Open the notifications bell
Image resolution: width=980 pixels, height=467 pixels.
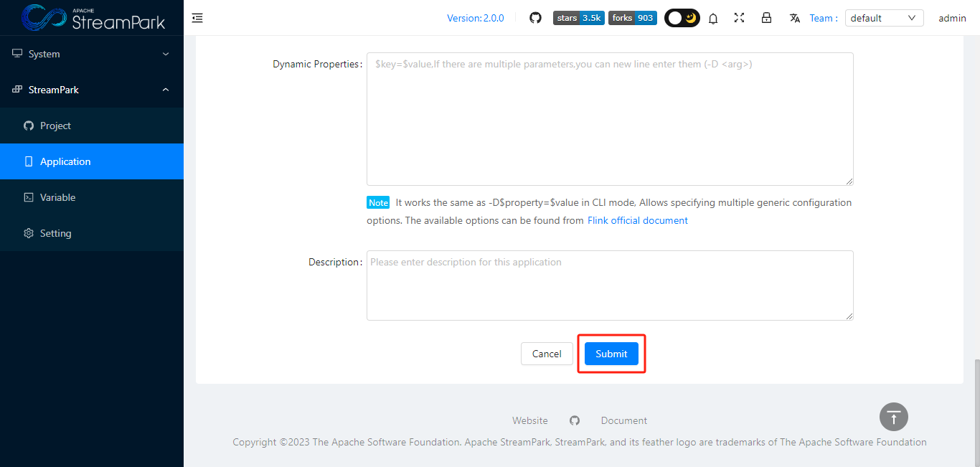[713, 19]
